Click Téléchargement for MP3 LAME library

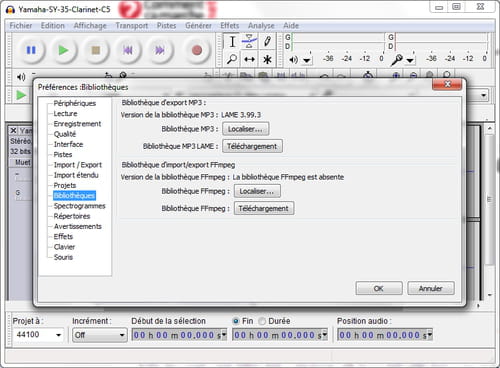coord(252,146)
